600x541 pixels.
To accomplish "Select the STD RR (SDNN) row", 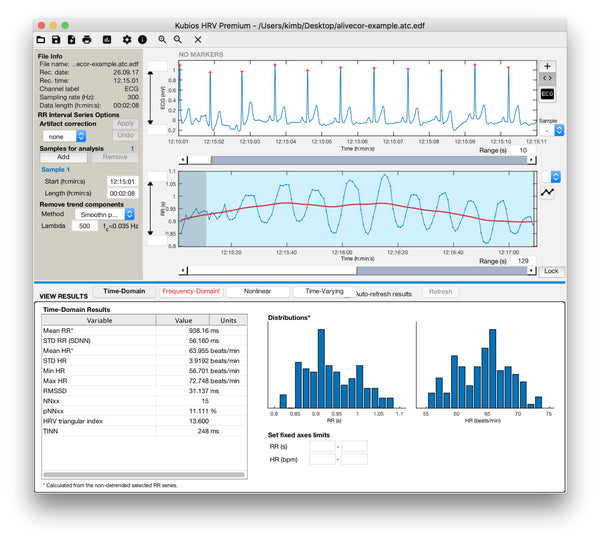I will [x=144, y=341].
